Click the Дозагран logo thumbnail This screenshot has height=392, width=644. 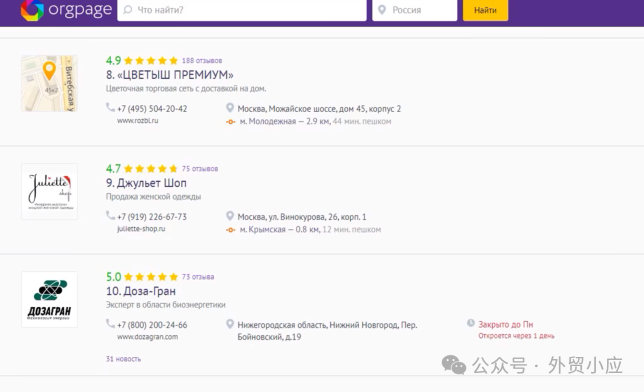49,300
